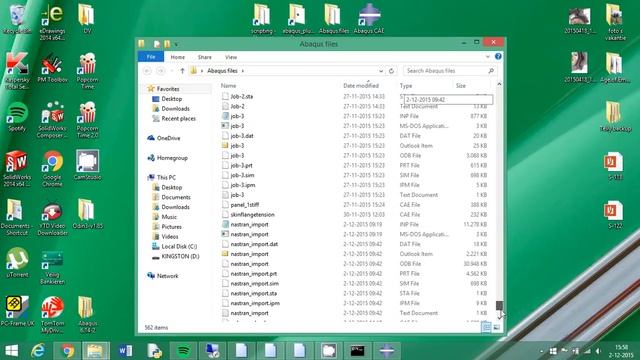The width and height of the screenshot is (640, 360).
Task: Open Internet Explorer from the taskbar
Action: 38,351
